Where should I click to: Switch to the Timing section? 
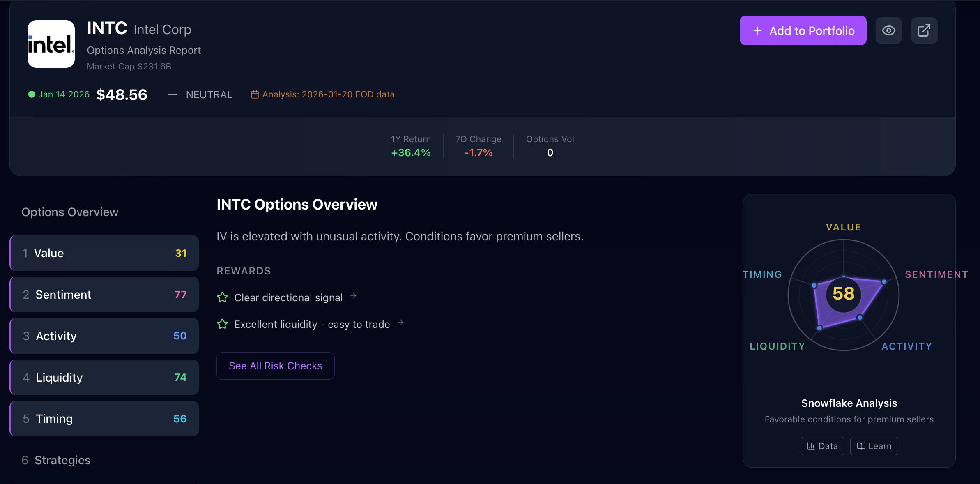(x=104, y=419)
